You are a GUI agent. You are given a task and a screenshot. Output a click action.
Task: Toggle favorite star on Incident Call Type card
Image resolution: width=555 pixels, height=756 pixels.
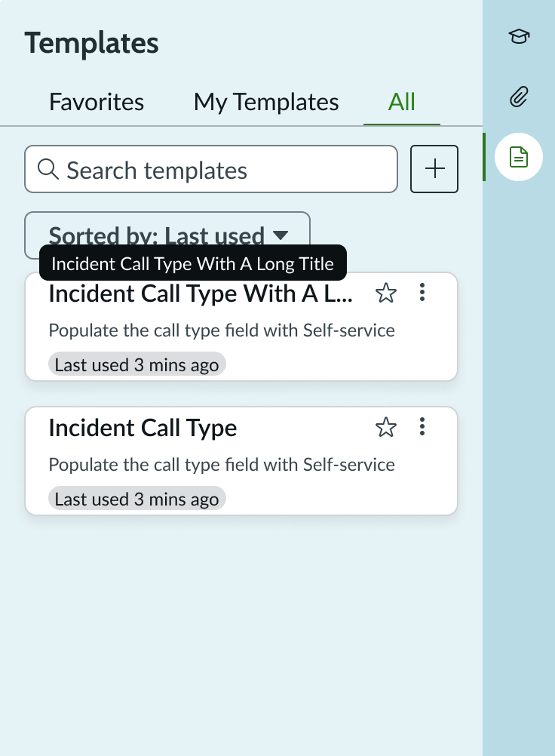pos(386,428)
